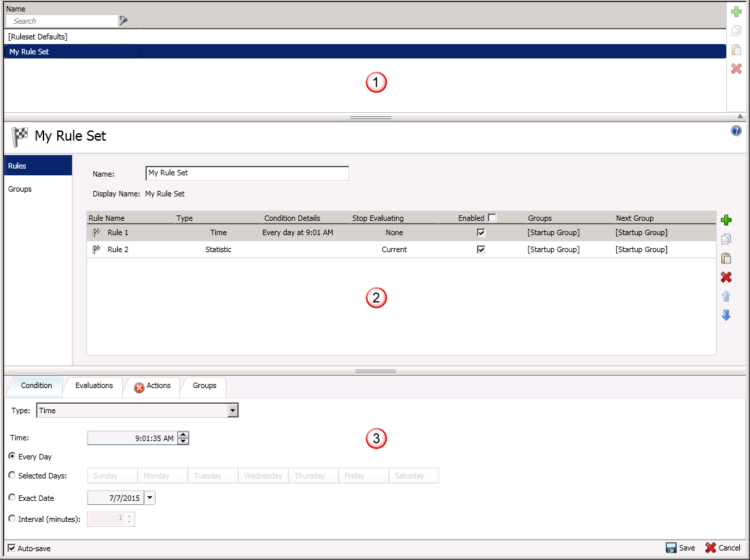Viewport: 750px width, 560px height.
Task: Click the Save button
Action: coord(680,548)
